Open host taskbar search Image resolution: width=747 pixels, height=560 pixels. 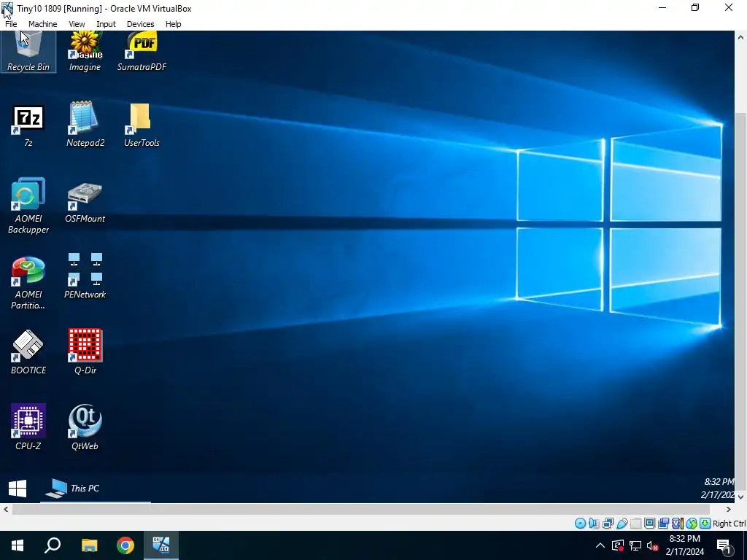click(x=53, y=545)
